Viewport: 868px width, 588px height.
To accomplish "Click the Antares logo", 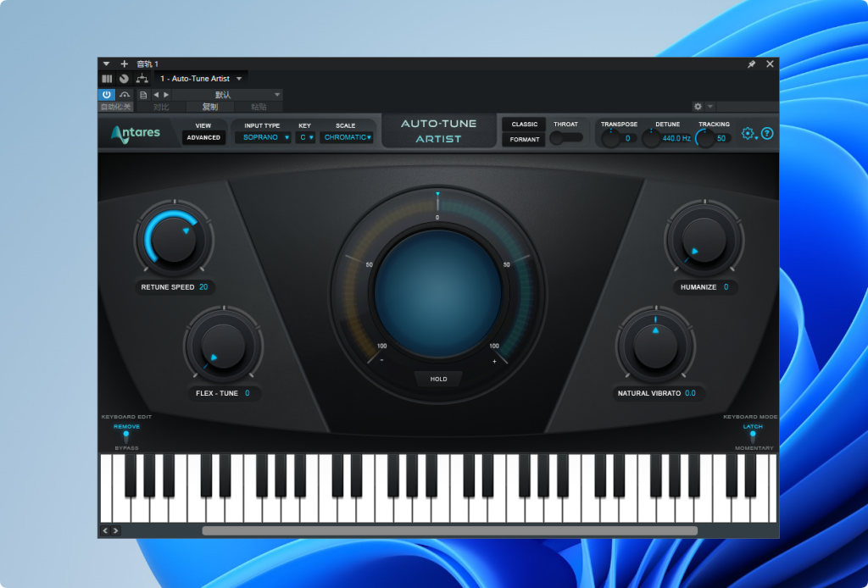I will coord(136,133).
